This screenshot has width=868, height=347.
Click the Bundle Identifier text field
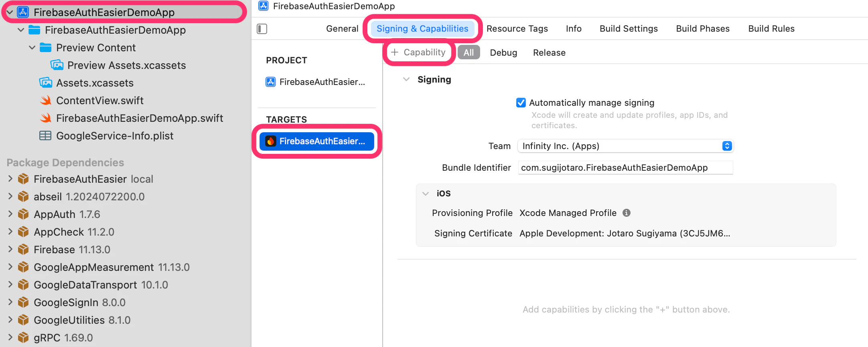click(x=625, y=167)
